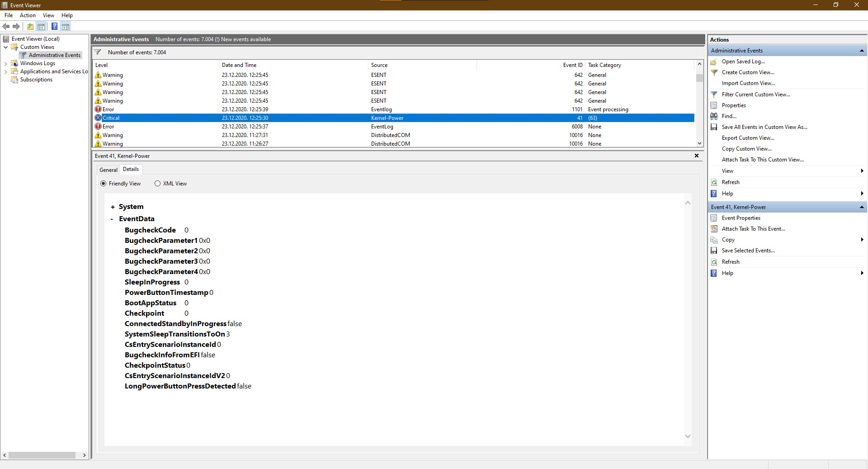This screenshot has width=868, height=469.
Task: Click the blue Help toolbar icon
Action: [54, 26]
